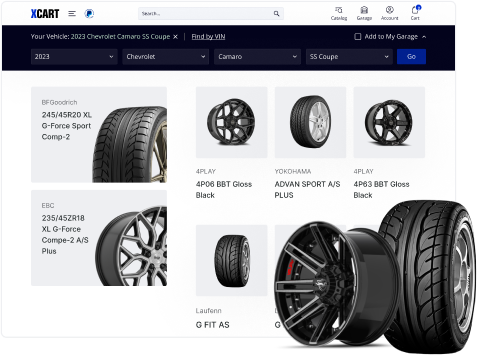Open the Camaro model dropdown
This screenshot has width=485, height=360.
(257, 57)
